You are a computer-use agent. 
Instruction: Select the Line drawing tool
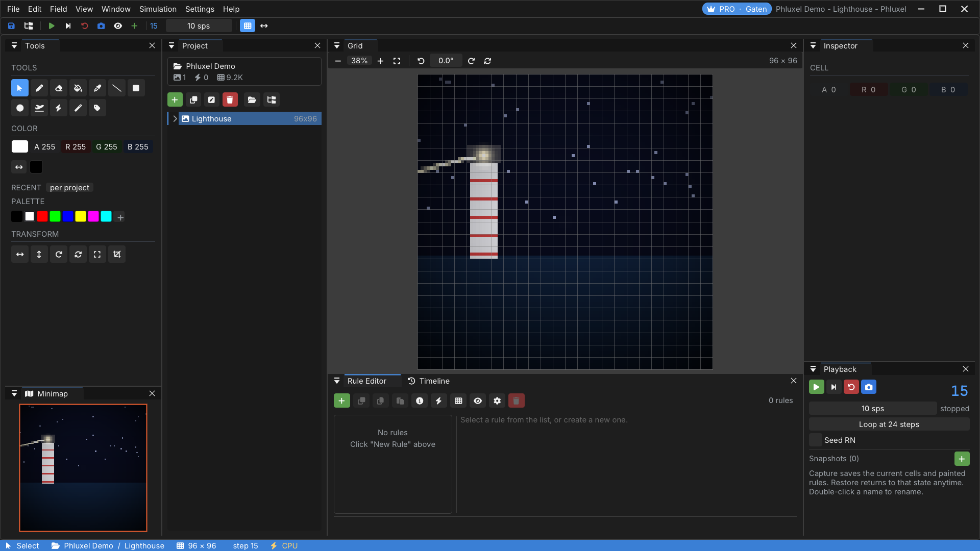click(117, 88)
